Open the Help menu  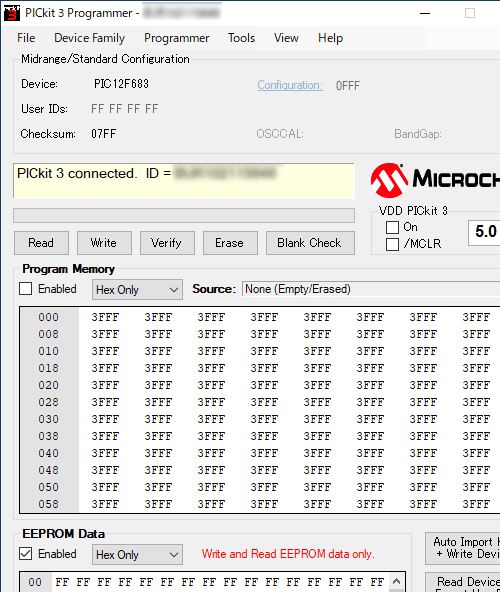(330, 38)
